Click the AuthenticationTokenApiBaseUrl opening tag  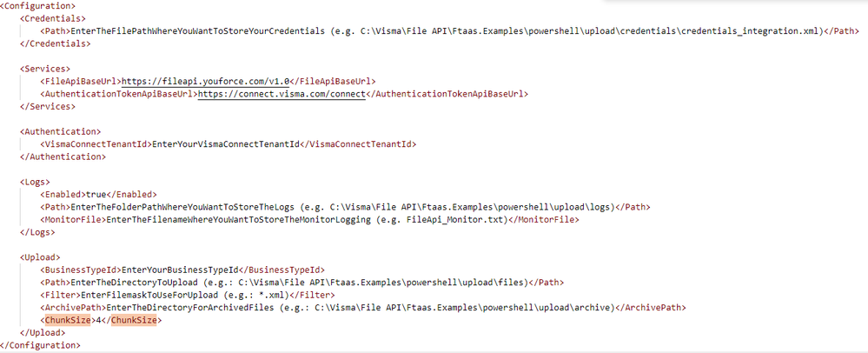(x=118, y=94)
